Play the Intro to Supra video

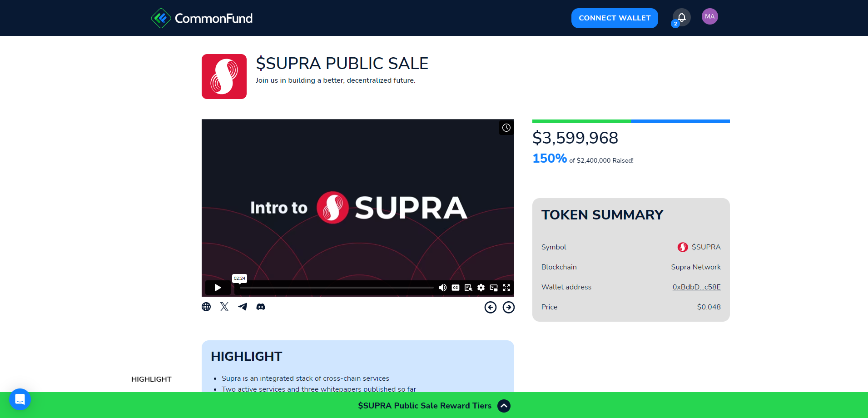coord(218,288)
